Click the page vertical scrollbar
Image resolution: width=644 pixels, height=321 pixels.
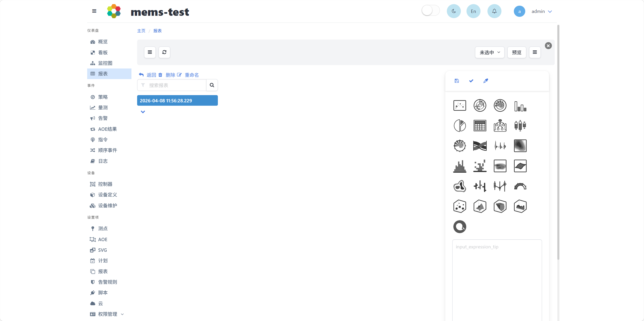pyautogui.click(x=558, y=142)
